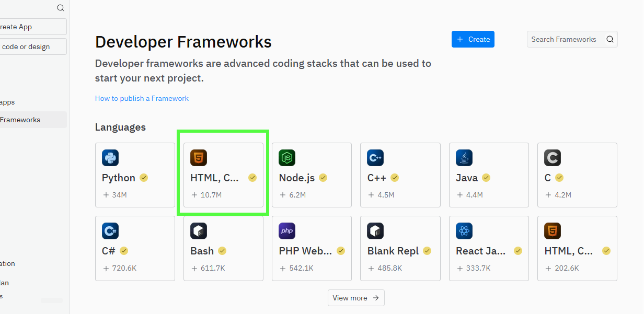Click the Java coffee cup icon
The width and height of the screenshot is (644, 314).
(x=464, y=158)
